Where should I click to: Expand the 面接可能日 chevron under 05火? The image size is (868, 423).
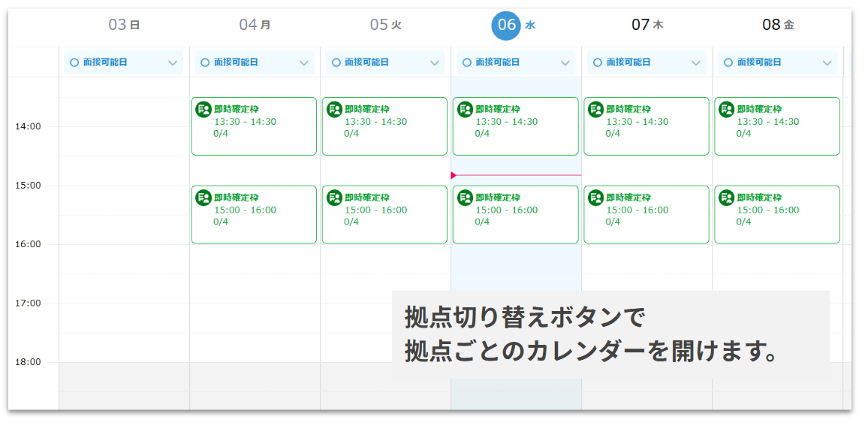pyautogui.click(x=435, y=63)
